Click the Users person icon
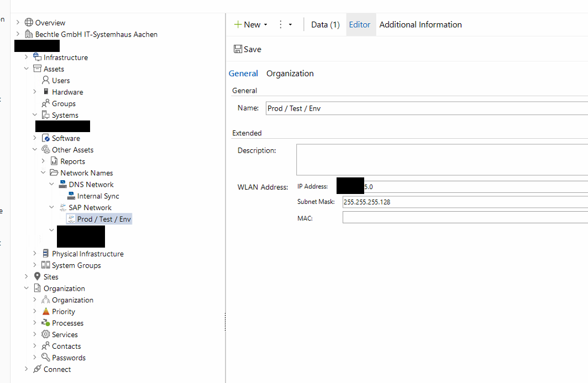 click(x=46, y=81)
